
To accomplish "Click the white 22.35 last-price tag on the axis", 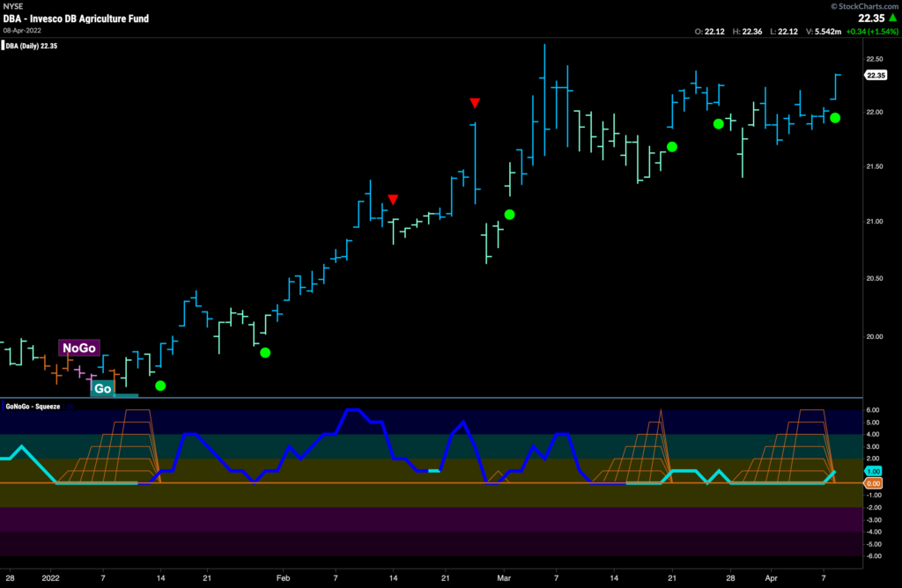I will 876,76.
